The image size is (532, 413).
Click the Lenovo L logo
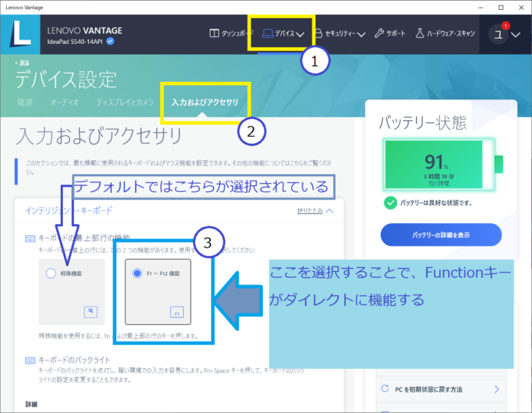point(21,34)
